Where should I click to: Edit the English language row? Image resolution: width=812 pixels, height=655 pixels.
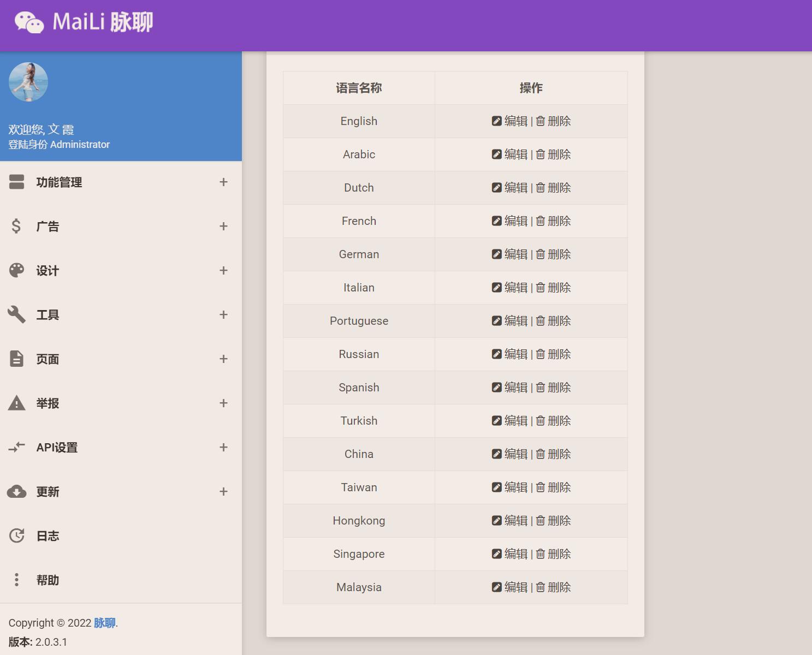coord(509,121)
